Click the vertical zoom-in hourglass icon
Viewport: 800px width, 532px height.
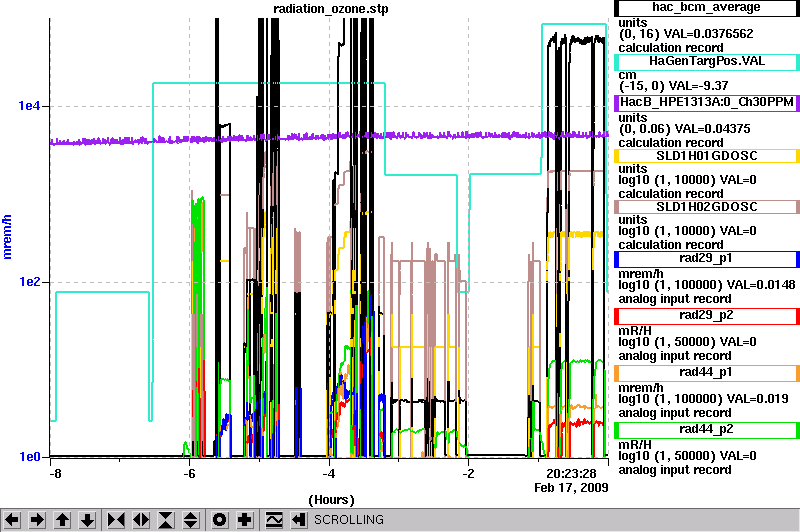166,520
